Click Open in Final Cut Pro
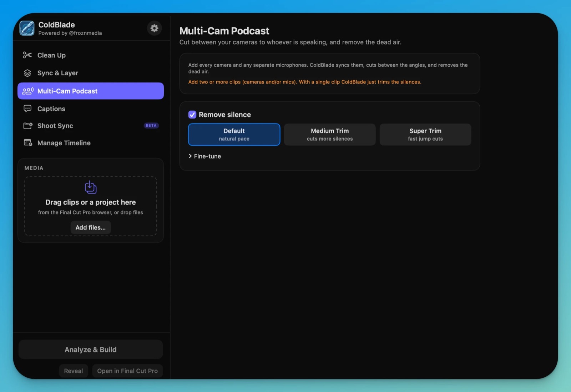 [127, 371]
